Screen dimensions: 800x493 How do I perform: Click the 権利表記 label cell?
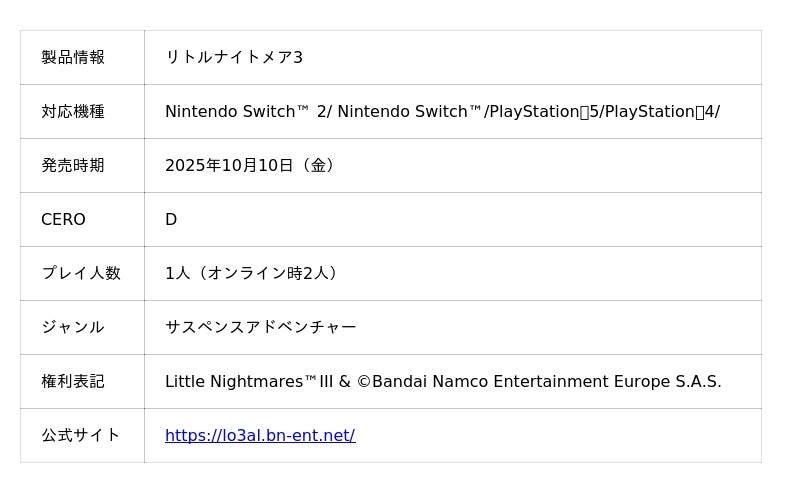[73, 381]
